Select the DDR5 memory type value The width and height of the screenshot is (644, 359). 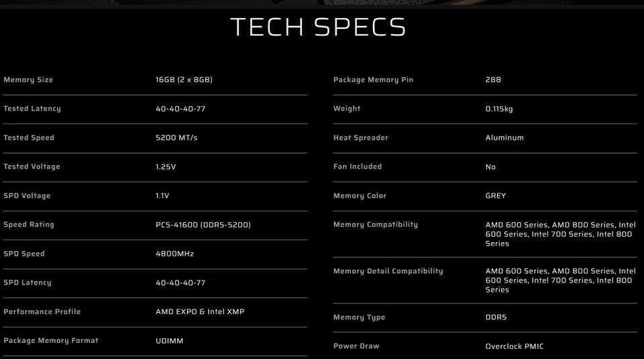click(x=496, y=317)
